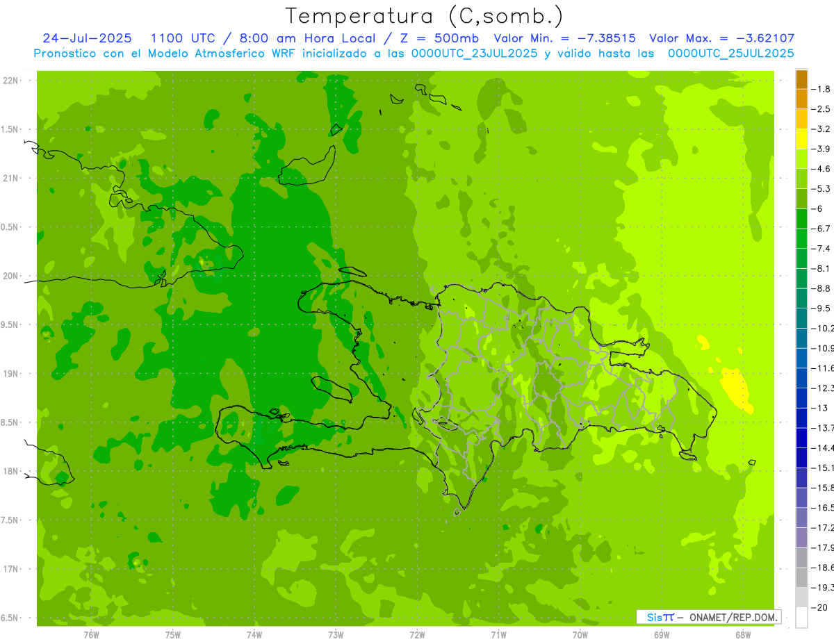Click the yellow warm patch east of Dominican Republic
This screenshot has height=644, width=834.
pyautogui.click(x=735, y=390)
